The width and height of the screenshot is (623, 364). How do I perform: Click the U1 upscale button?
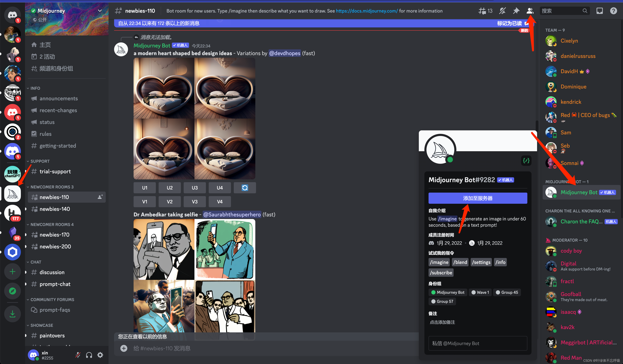[x=145, y=188]
